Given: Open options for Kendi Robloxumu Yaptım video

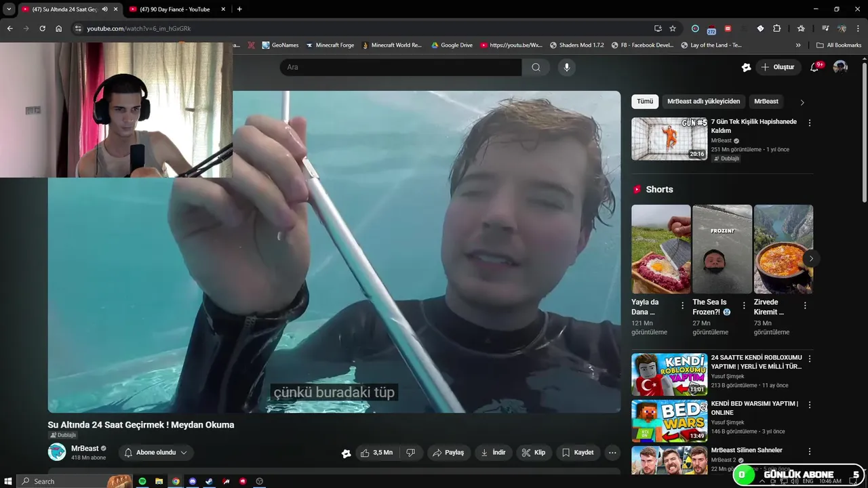Looking at the screenshot, I should (x=809, y=359).
